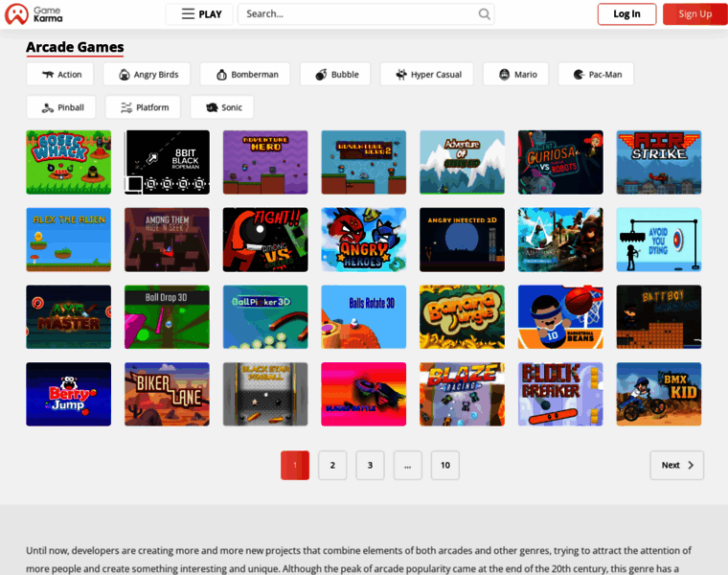Select the Pinball category tag
The width and height of the screenshot is (728, 575).
(x=61, y=107)
